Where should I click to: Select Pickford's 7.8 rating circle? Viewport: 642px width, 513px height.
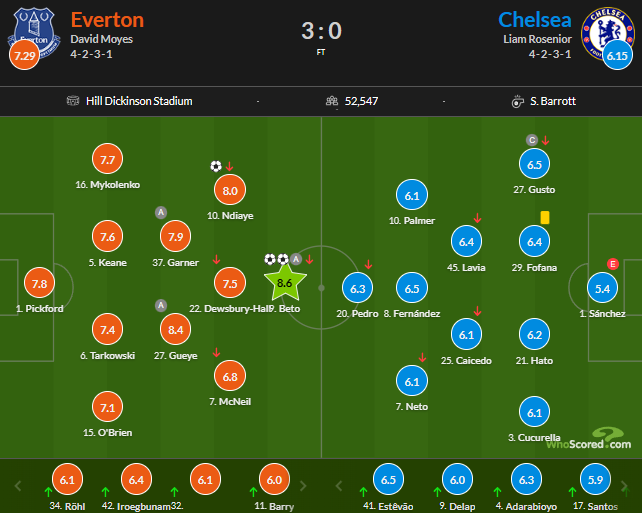[39, 283]
